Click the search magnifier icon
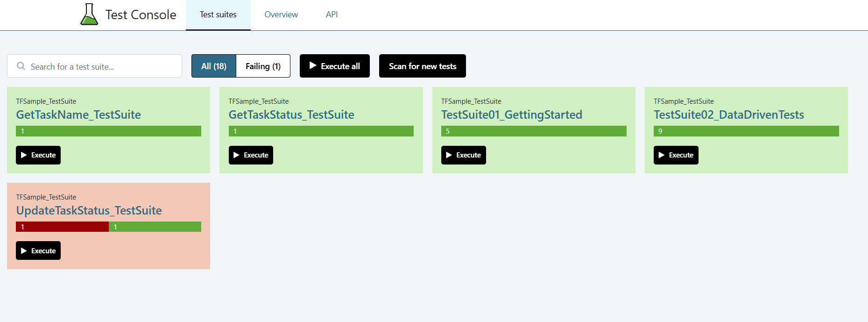Image resolution: width=868 pixels, height=322 pixels. [21, 66]
